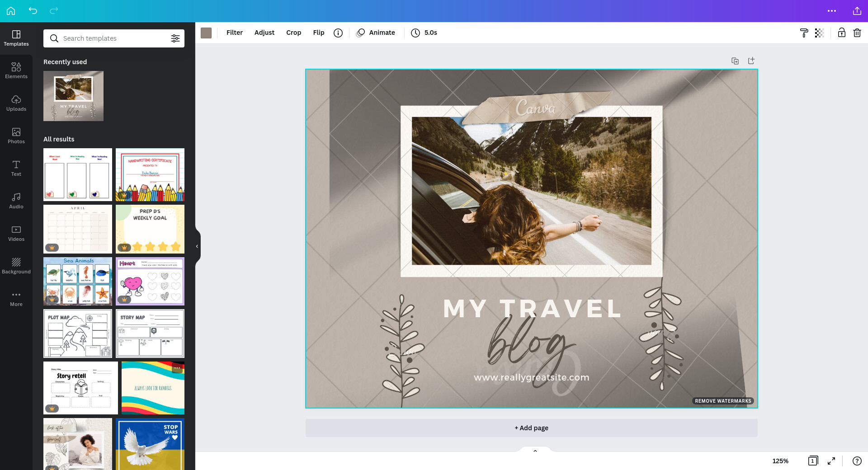
Task: Click the Search templates input field
Action: click(113, 38)
